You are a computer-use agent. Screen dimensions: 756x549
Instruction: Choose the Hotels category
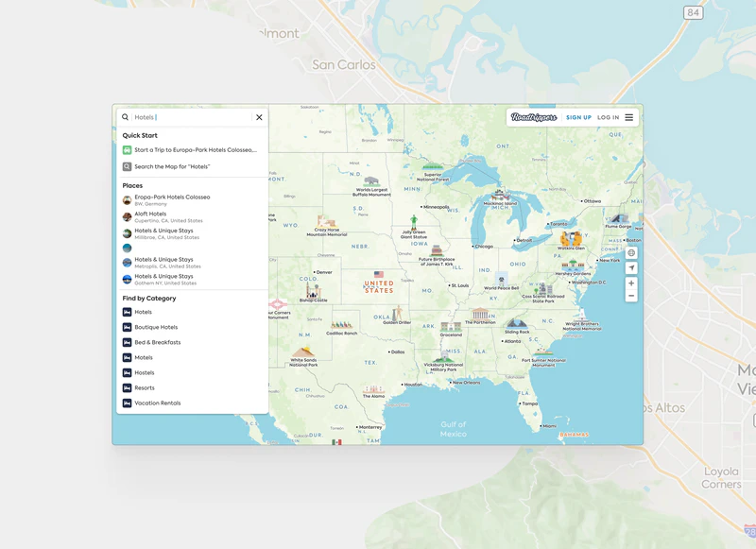(192, 312)
